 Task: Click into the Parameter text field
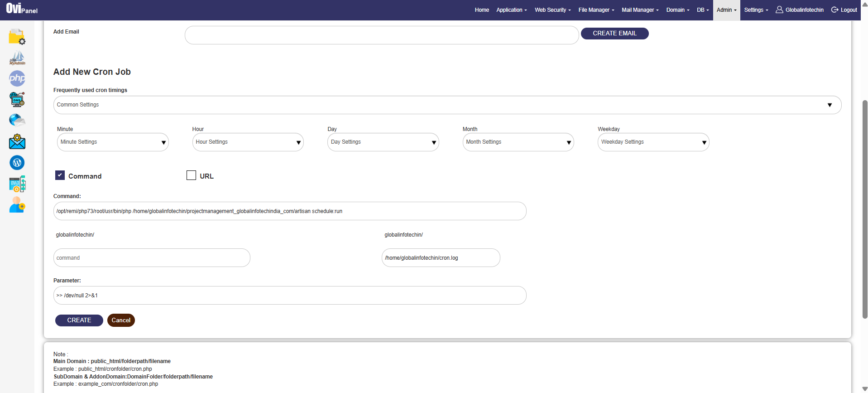click(290, 296)
